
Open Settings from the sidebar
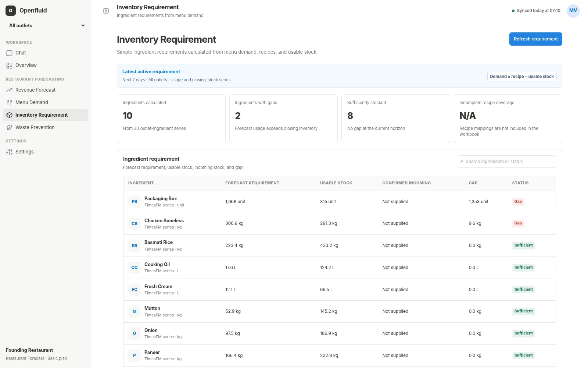(46, 152)
